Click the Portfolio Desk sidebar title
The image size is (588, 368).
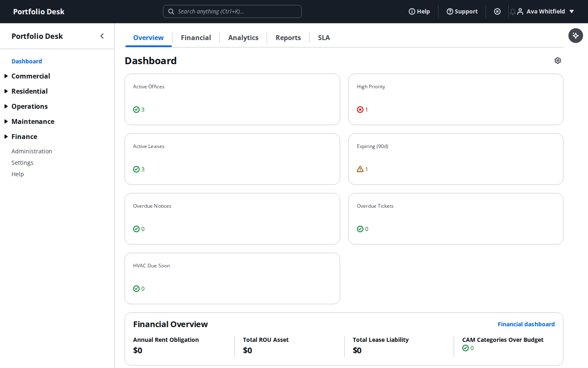click(37, 36)
